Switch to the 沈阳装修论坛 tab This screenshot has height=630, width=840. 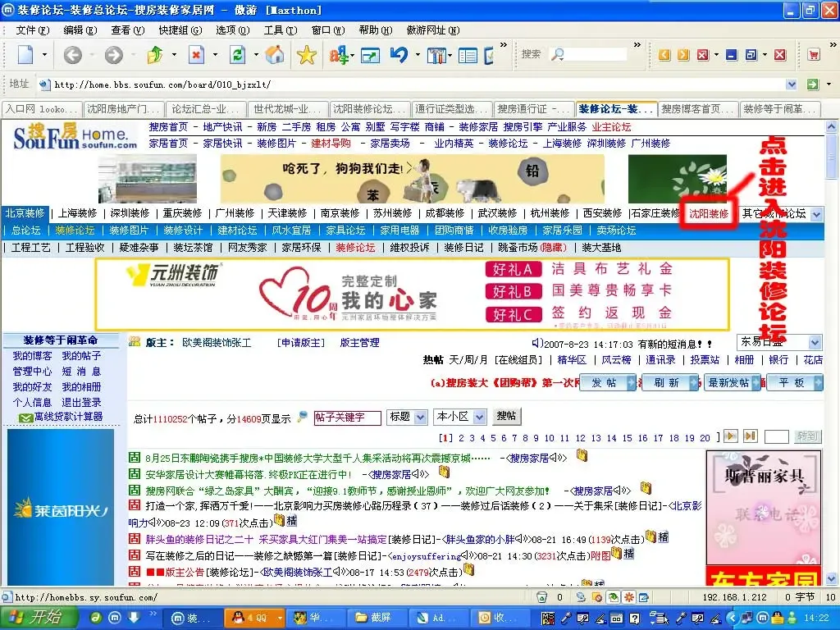click(x=370, y=109)
